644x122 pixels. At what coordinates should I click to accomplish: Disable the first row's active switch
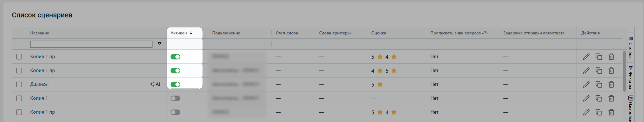pos(175,57)
